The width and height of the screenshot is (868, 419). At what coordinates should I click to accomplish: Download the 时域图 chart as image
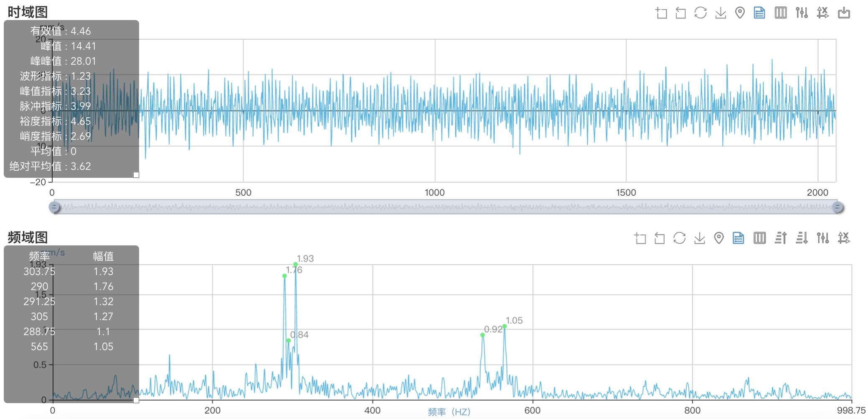pyautogui.click(x=721, y=13)
